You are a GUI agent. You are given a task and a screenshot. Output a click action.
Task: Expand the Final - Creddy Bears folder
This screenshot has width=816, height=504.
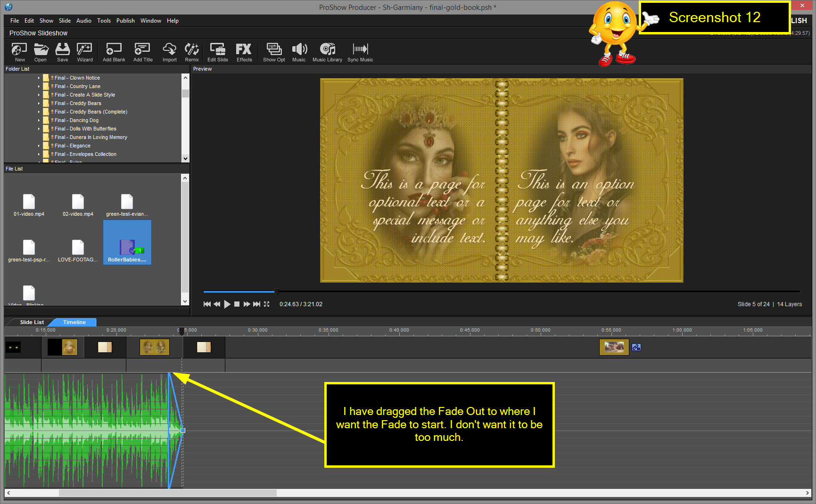click(x=39, y=104)
